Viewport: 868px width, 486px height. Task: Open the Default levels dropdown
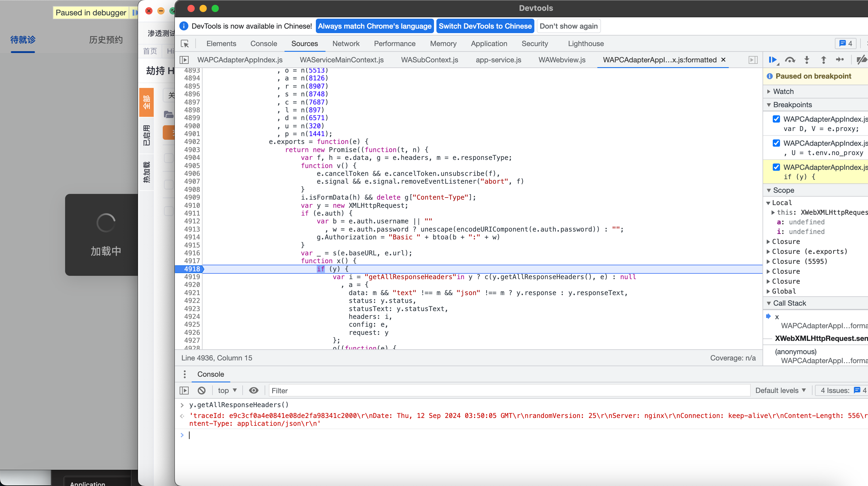pos(780,391)
